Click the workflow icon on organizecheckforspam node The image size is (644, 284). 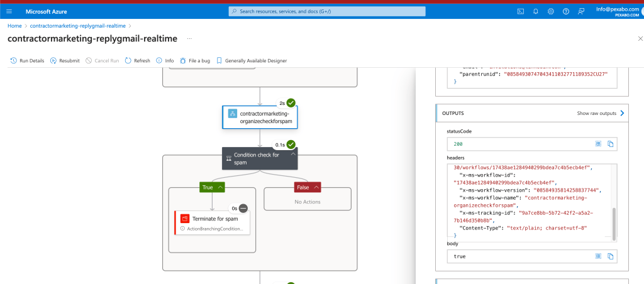click(x=233, y=114)
